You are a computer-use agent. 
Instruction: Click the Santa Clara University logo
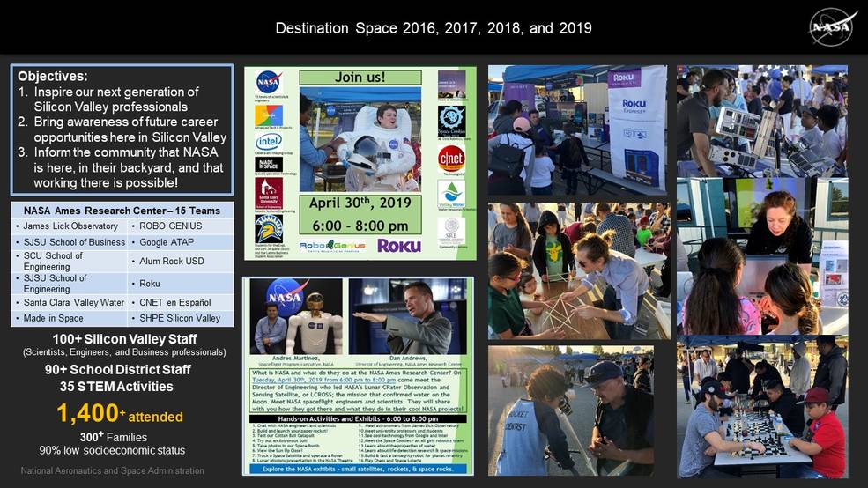[269, 193]
